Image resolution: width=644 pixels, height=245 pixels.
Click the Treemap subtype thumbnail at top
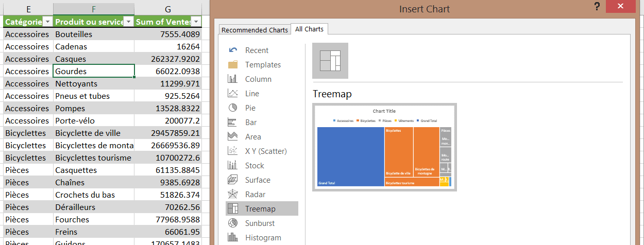[x=330, y=61]
